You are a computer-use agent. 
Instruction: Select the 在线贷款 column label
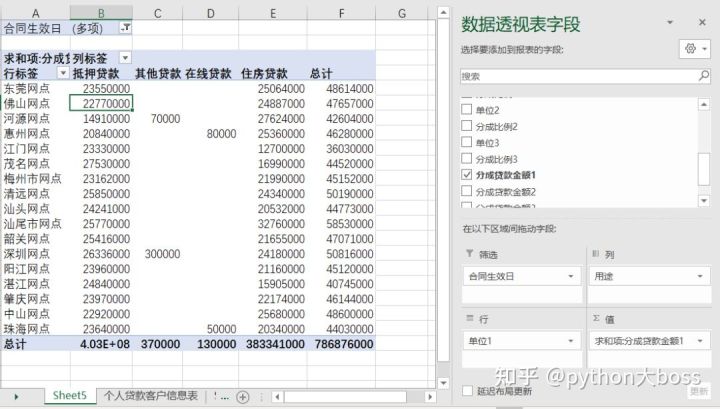(x=210, y=73)
